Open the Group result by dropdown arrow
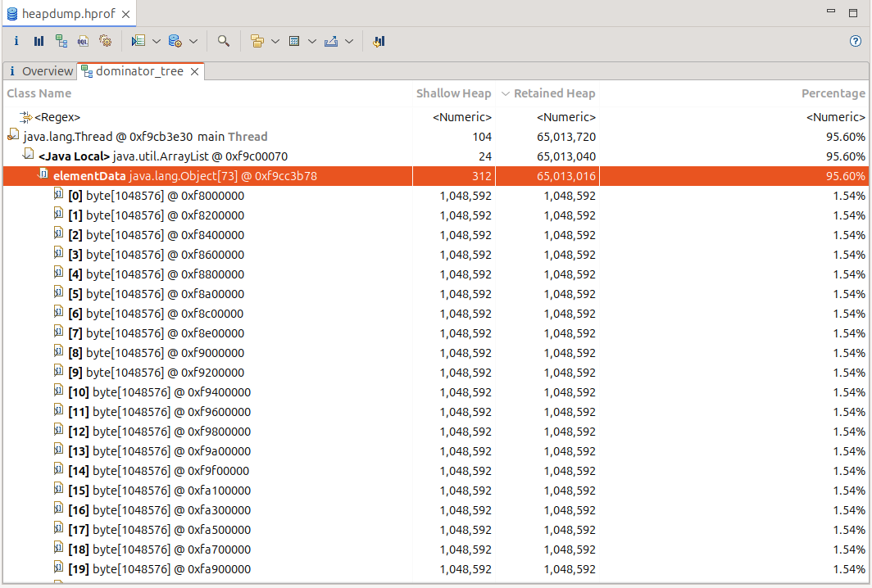Screen dimensions: 872x588 275,41
